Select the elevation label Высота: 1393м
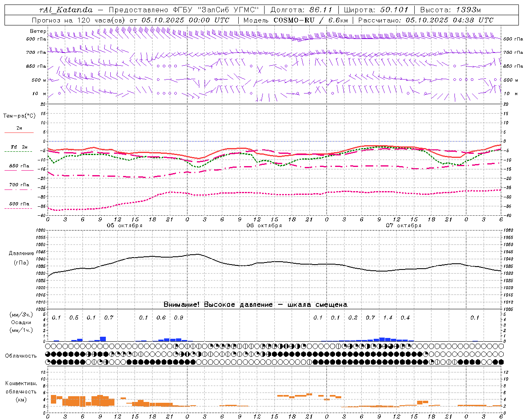The width and height of the screenshot is (525, 420). tap(450, 10)
